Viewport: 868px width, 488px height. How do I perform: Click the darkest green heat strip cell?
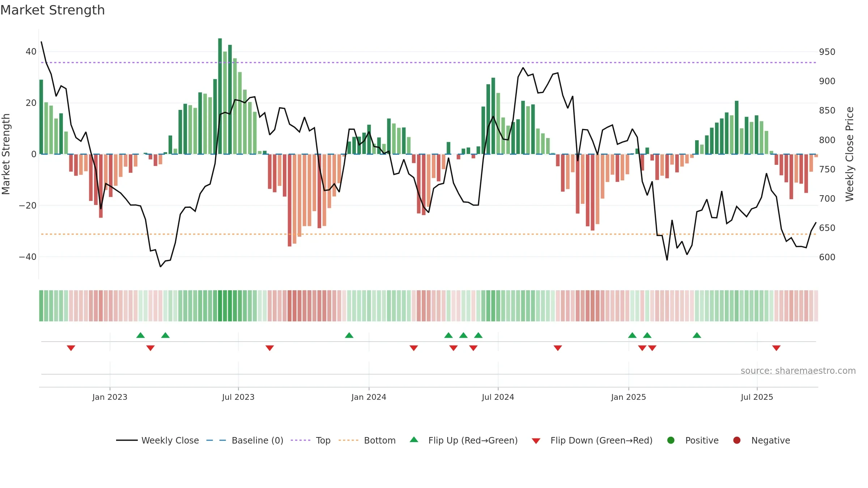tap(220, 306)
